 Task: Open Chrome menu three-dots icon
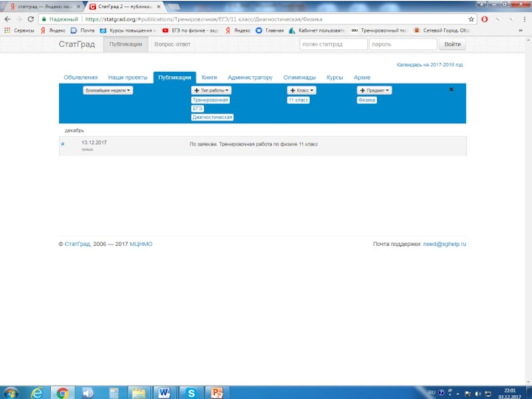pos(524,19)
